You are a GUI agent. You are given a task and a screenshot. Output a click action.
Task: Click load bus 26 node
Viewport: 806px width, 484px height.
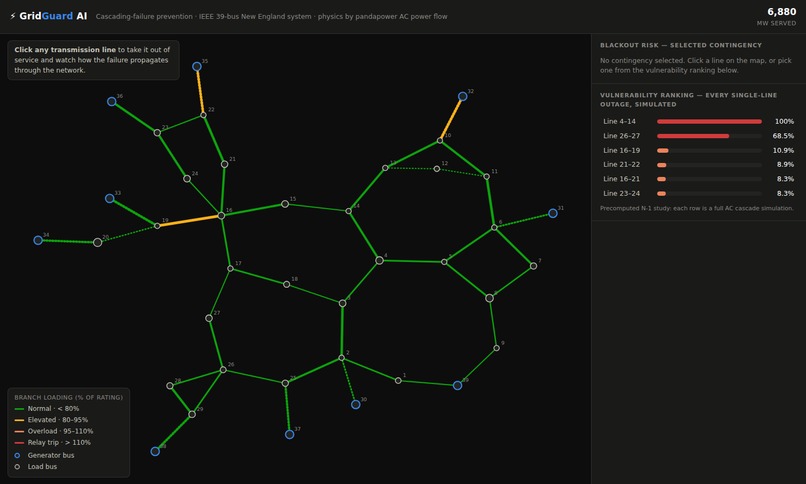(223, 369)
